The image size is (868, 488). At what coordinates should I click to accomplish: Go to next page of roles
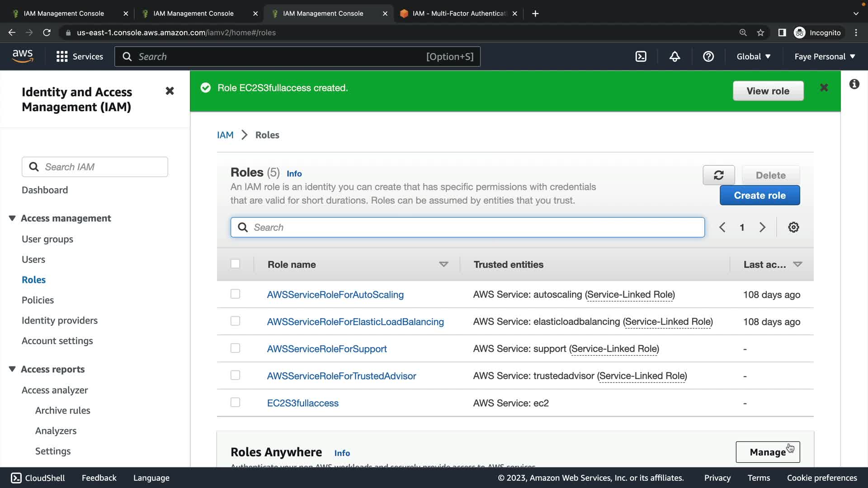762,227
